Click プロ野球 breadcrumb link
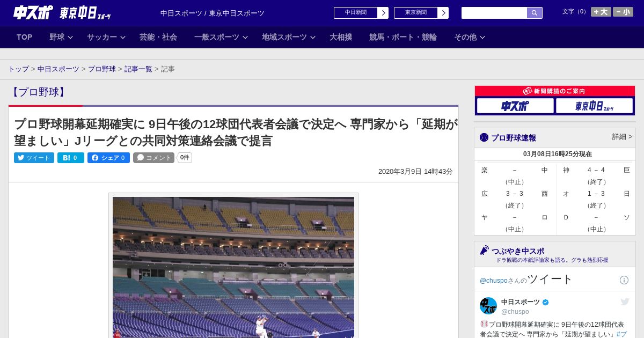The height and width of the screenshot is (338, 644). click(x=102, y=69)
